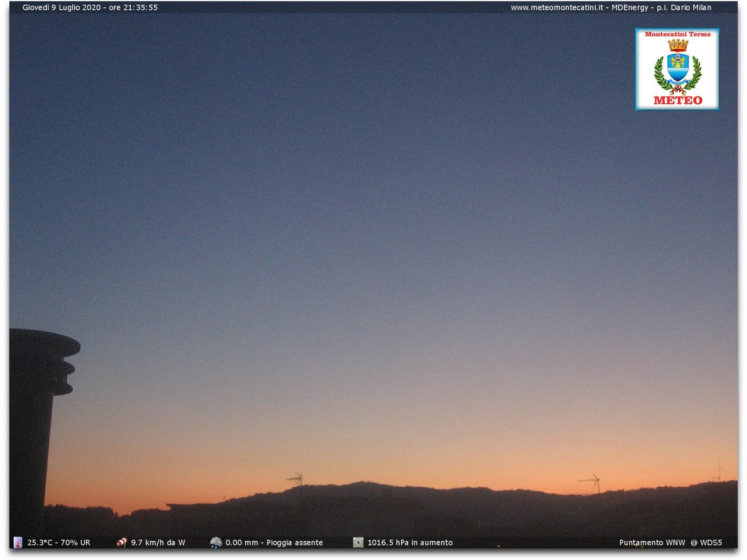Click '0.00 mm - Pioggia assente' text
This screenshot has height=560, width=747.
click(274, 543)
